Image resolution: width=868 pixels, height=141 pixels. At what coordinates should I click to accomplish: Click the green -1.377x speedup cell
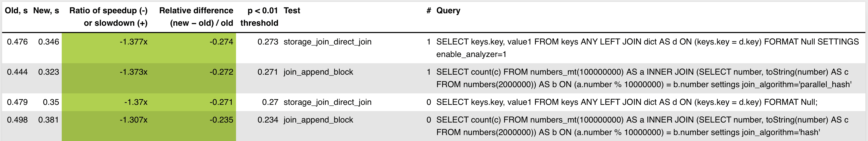pyautogui.click(x=133, y=42)
